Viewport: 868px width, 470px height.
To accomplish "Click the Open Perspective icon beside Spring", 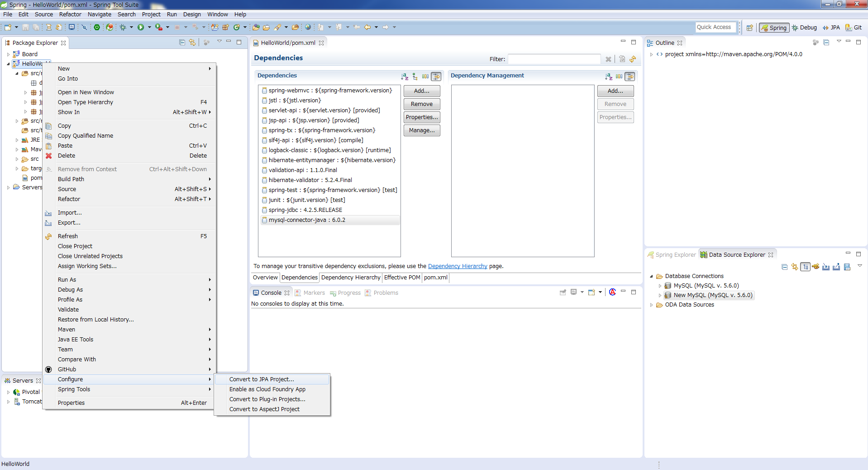I will click(x=749, y=28).
